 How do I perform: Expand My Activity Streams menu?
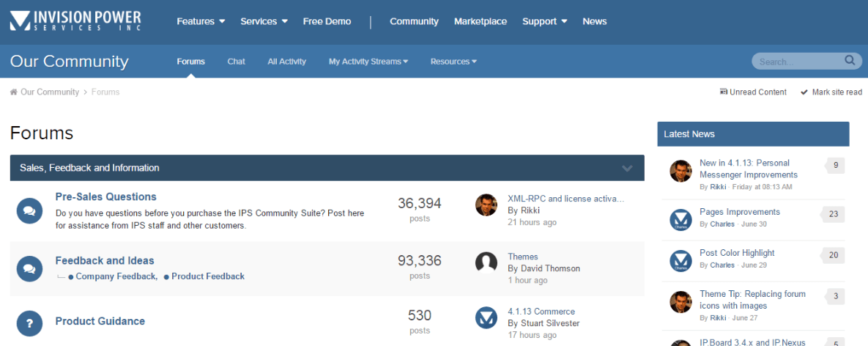point(368,62)
